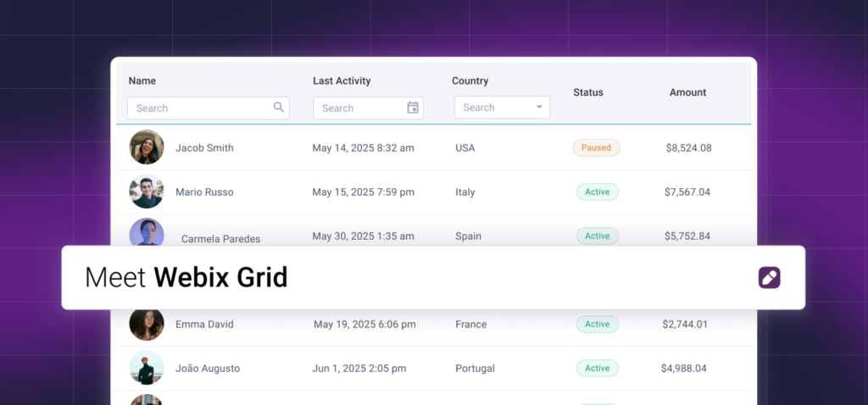Sort by the Name column header
Viewport: 868px width, 405px height.
142,81
